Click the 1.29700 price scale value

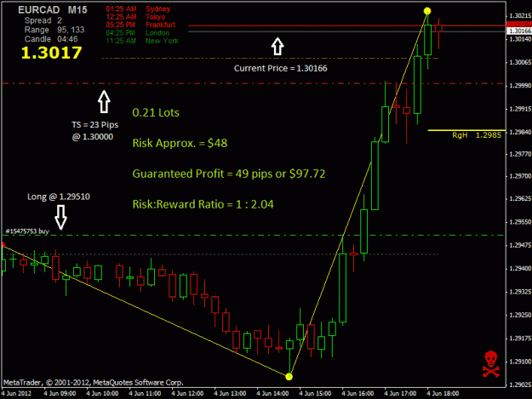point(520,176)
